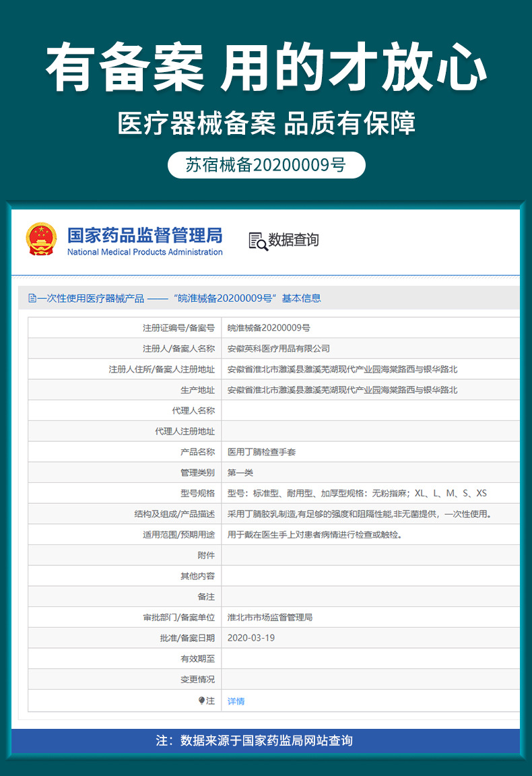The height and width of the screenshot is (776, 532).
Task: Click the 注册人住所/备案人注册地址 address value
Action: [343, 369]
